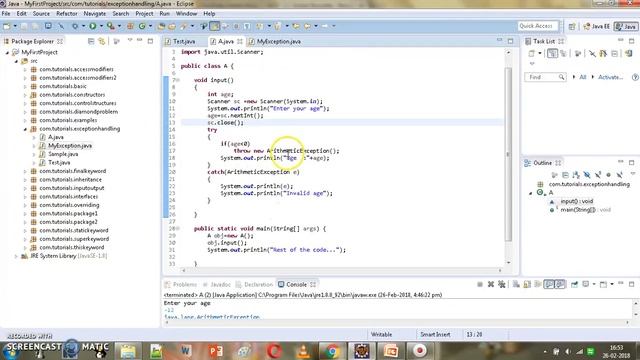Click the Debug bug icon in toolbar
640x360 pixels.
(75, 26)
